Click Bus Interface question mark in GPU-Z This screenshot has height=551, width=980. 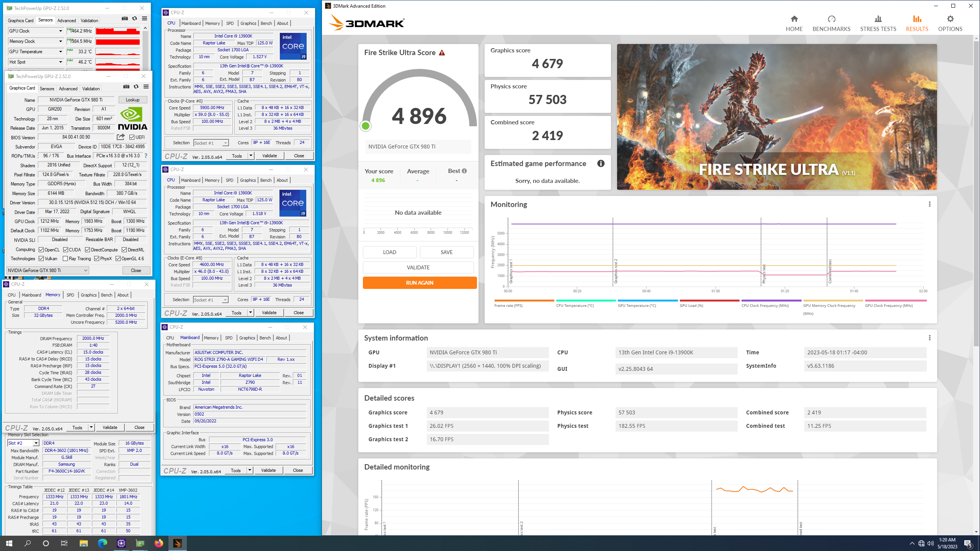click(146, 156)
